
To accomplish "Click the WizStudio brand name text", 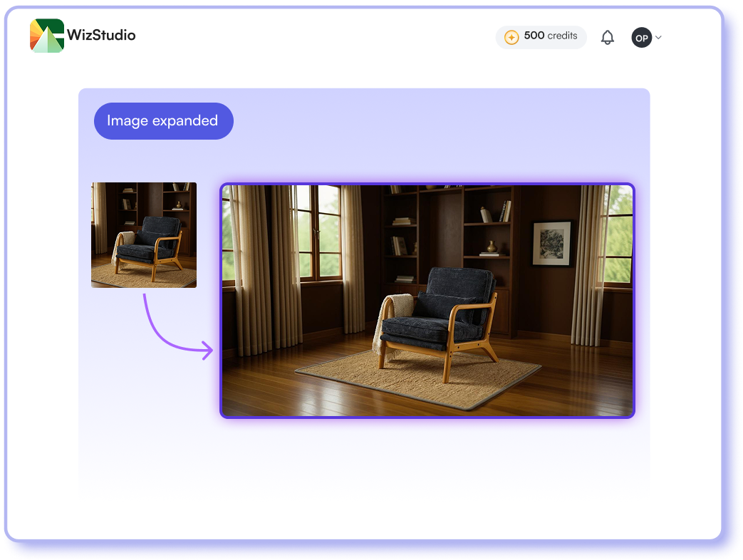I will coord(101,35).
